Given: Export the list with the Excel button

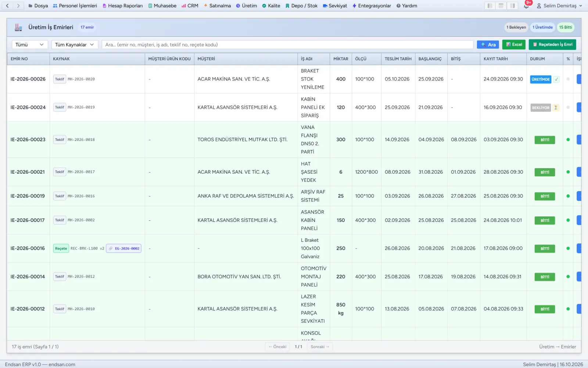Looking at the screenshot, I should 514,45.
